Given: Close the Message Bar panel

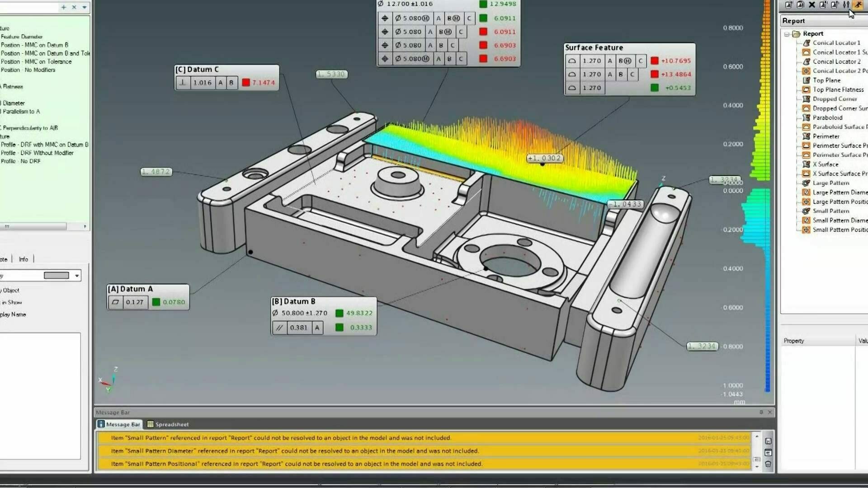Looking at the screenshot, I should [x=770, y=412].
